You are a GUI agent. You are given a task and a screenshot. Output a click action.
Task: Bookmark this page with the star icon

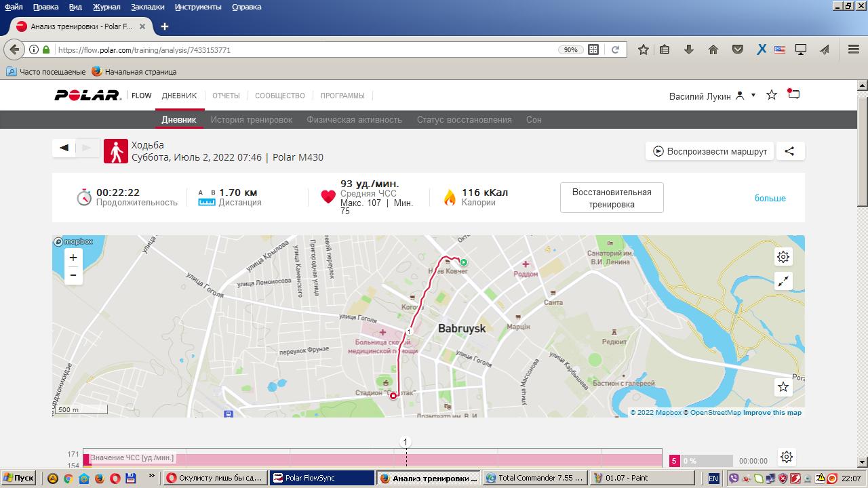coord(643,49)
